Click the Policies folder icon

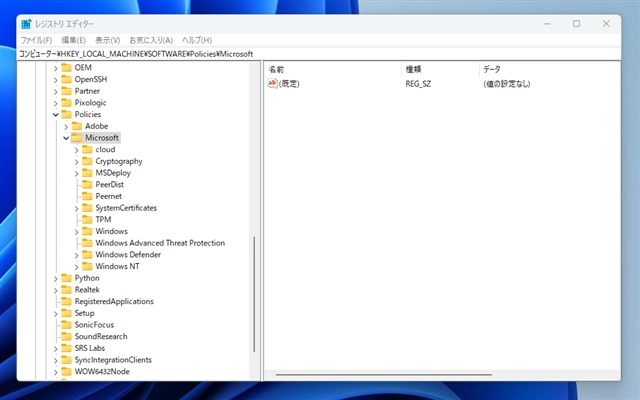click(67, 114)
